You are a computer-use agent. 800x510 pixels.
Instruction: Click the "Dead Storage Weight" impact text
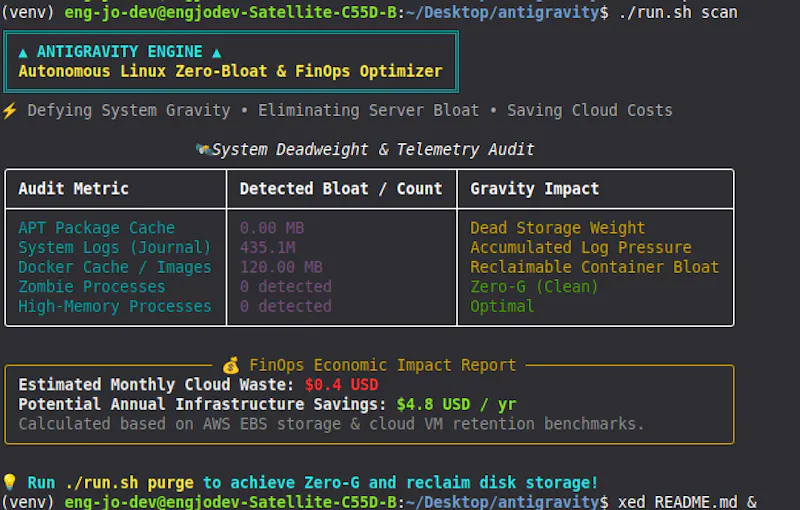[558, 227]
